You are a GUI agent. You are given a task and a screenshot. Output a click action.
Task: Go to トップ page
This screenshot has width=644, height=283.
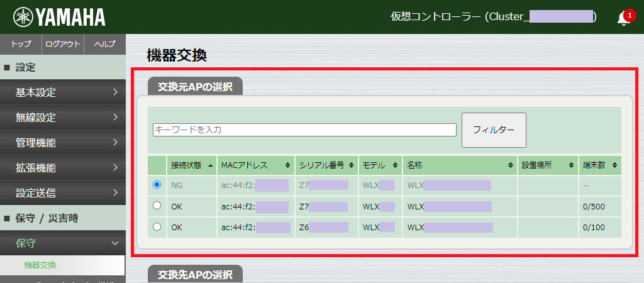[21, 45]
